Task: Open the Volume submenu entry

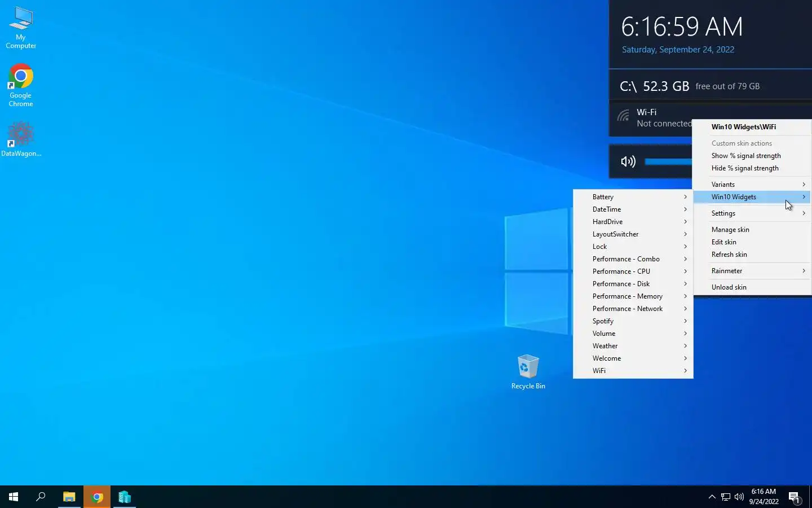Action: tap(633, 334)
